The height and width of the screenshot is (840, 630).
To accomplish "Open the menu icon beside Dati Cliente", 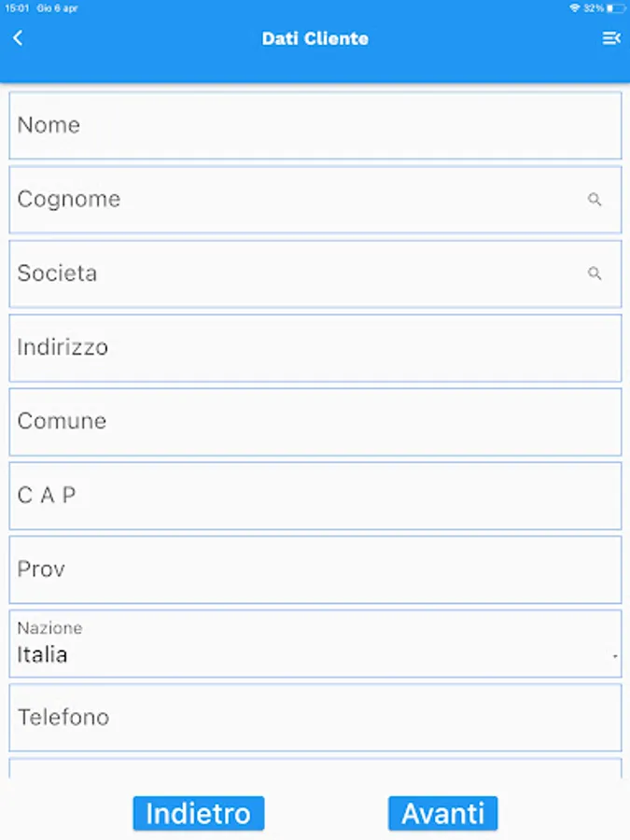I will [610, 38].
